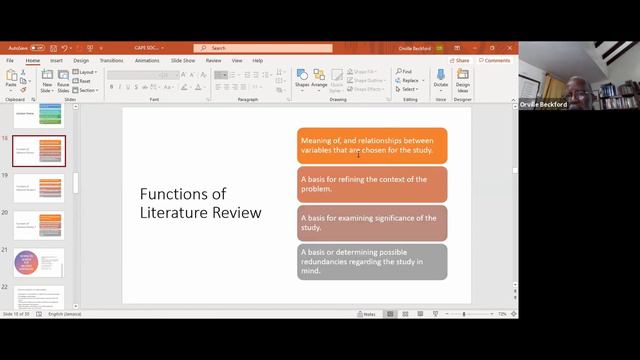Switch to the Insert tab
640x360 pixels.
point(56,60)
